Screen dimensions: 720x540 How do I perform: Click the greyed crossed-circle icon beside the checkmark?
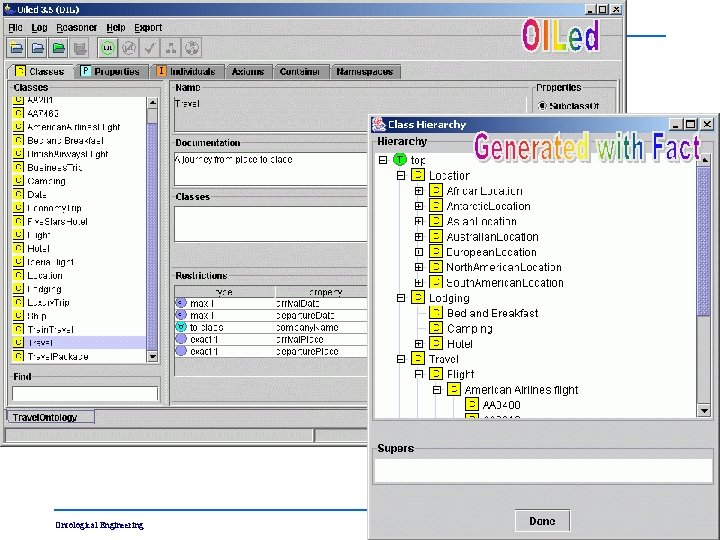pos(129,48)
